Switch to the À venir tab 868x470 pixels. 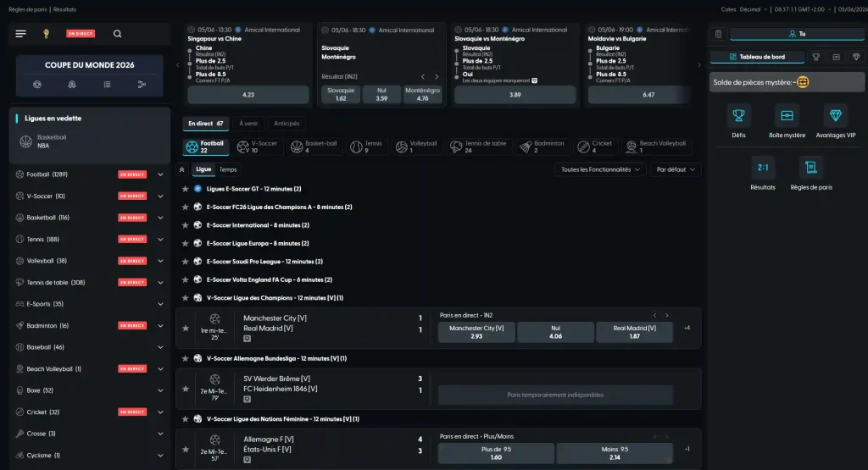248,124
